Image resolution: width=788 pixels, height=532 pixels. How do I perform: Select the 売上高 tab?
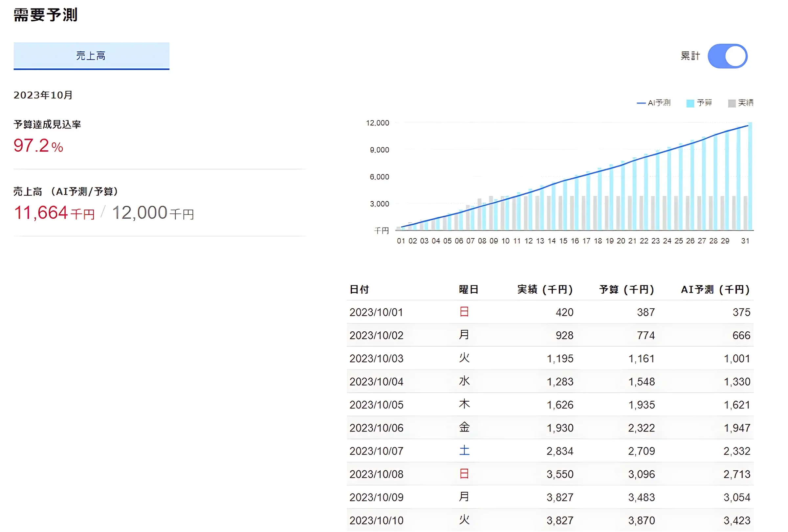coord(92,56)
